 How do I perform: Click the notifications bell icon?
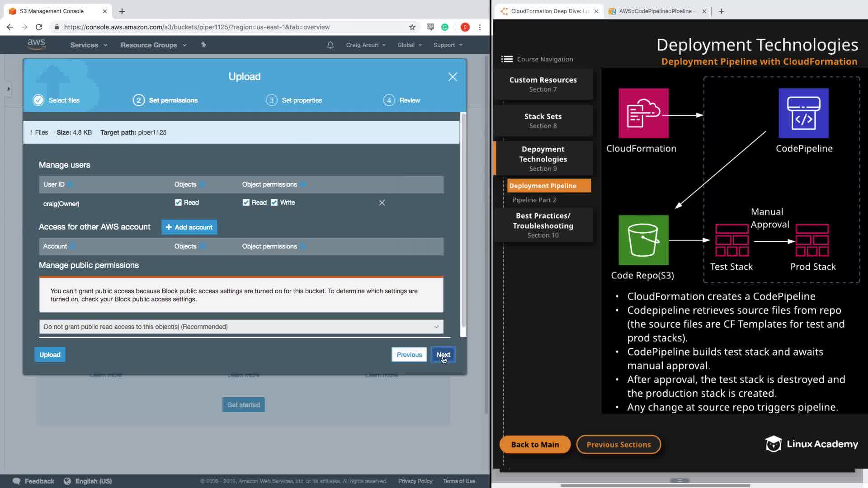(x=330, y=45)
